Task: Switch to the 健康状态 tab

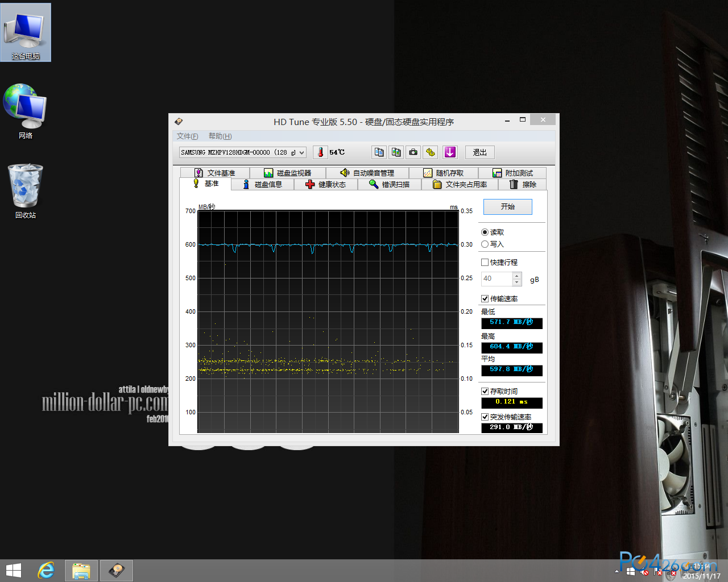Action: (326, 184)
